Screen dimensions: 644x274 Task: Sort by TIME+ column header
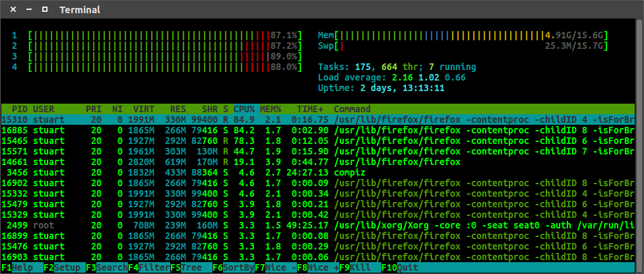pos(310,110)
